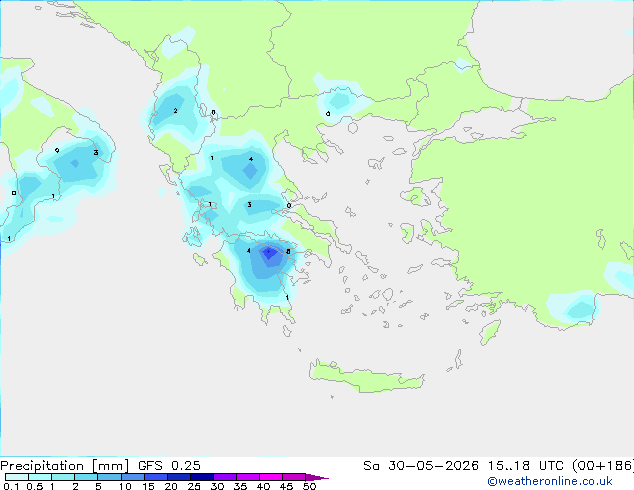Click the darkest blue precipitation core over Peloponnese
Viewport: 634px width, 490px height.
269,253
